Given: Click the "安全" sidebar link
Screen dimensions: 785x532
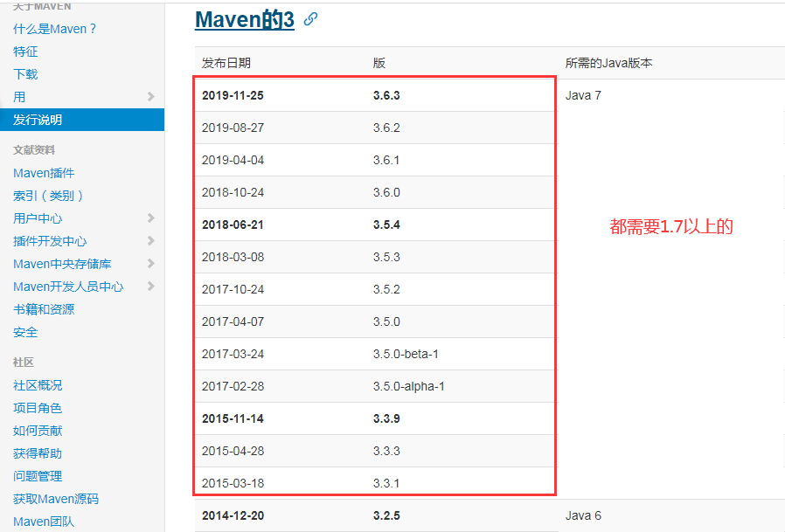Looking at the screenshot, I should pyautogui.click(x=24, y=332).
